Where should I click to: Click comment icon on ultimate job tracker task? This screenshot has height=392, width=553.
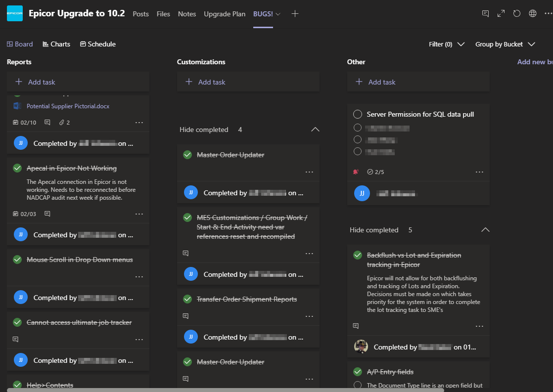(15, 339)
